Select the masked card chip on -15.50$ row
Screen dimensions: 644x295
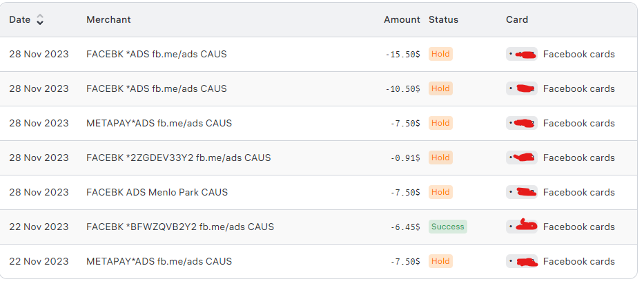pos(522,54)
